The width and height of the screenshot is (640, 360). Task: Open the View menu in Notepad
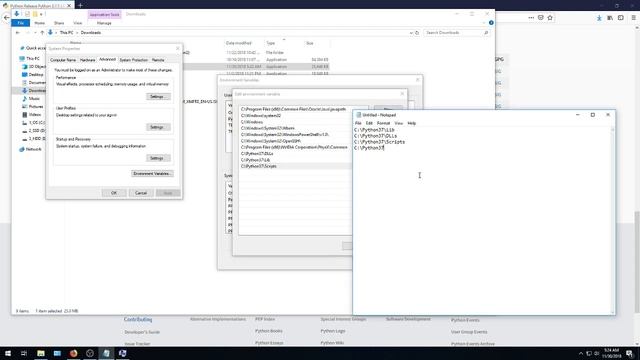pyautogui.click(x=398, y=123)
